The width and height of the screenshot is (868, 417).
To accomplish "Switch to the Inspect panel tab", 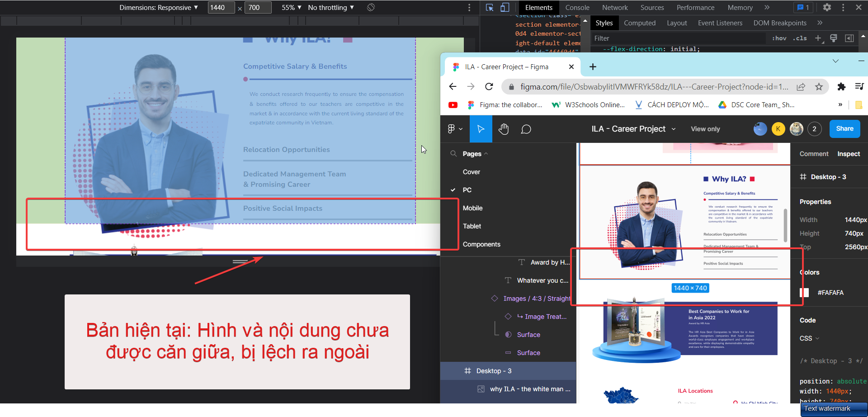I will (x=849, y=154).
